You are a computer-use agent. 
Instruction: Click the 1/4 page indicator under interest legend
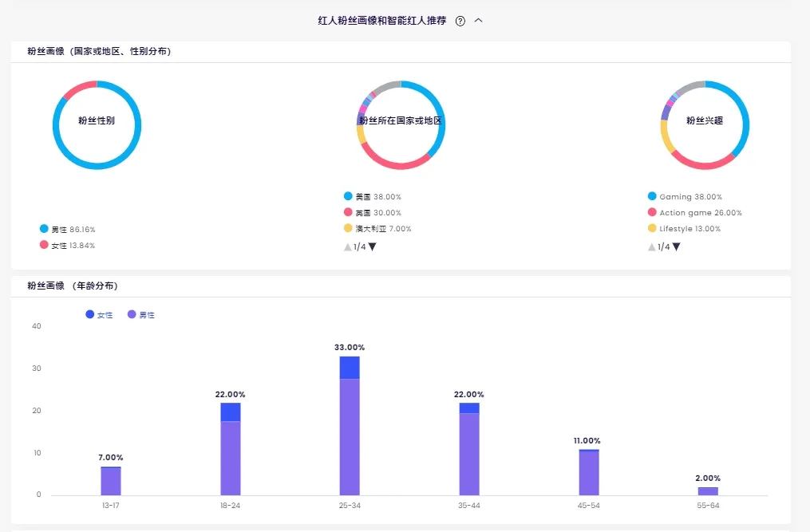pyautogui.click(x=664, y=247)
